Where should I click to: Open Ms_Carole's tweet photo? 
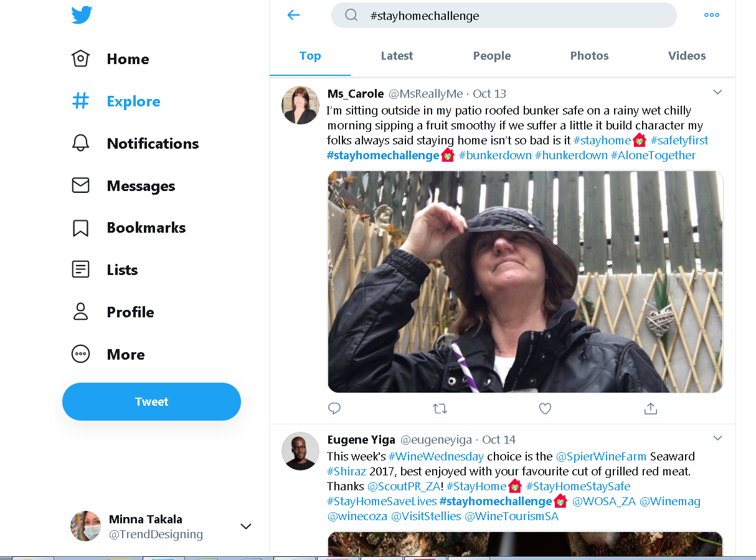525,281
